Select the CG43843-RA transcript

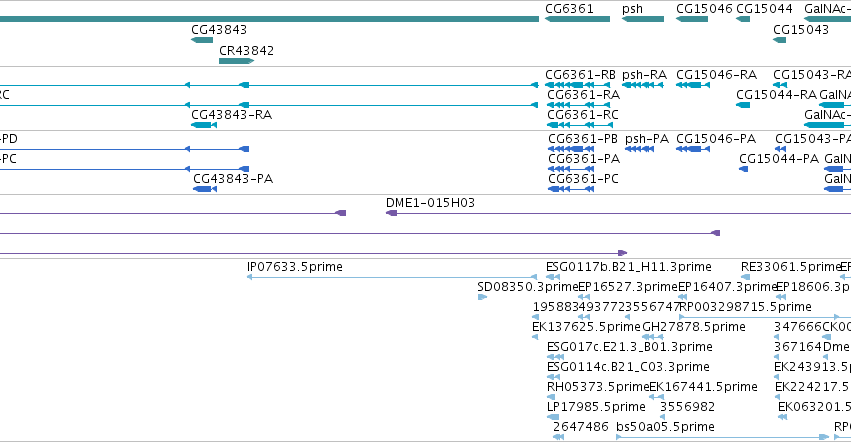point(204,125)
